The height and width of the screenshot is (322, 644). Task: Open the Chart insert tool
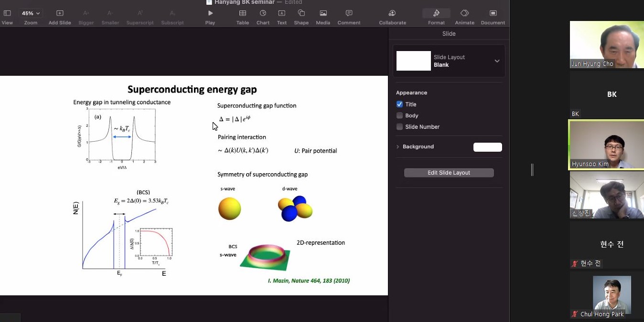click(x=263, y=13)
